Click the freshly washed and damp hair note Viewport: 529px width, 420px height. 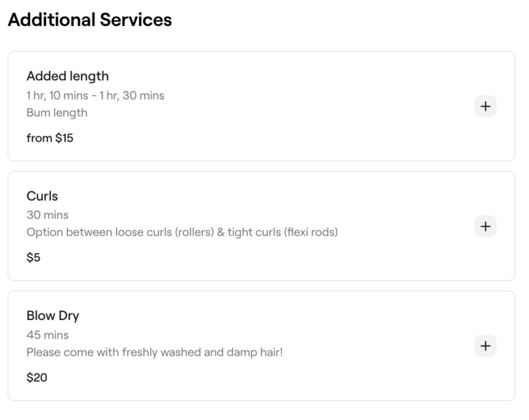[x=154, y=353]
